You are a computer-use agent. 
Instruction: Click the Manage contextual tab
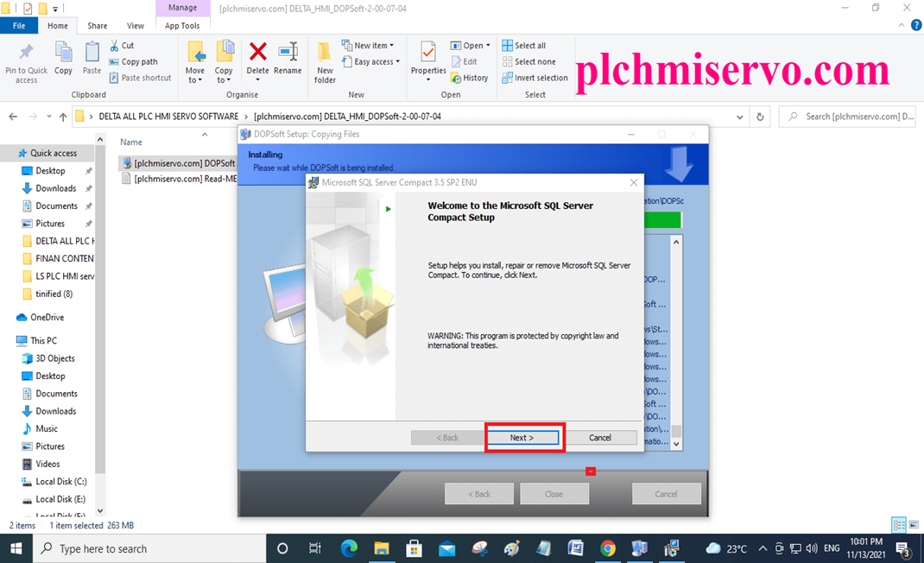pyautogui.click(x=183, y=8)
